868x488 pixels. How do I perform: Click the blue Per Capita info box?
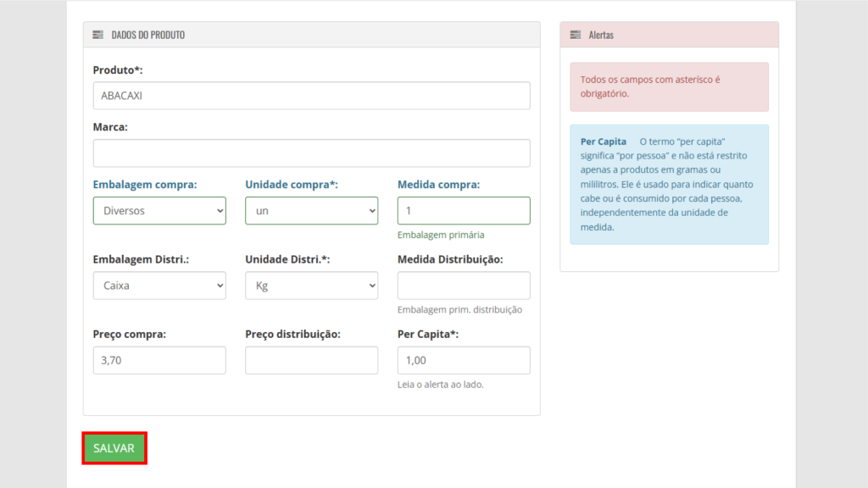670,184
